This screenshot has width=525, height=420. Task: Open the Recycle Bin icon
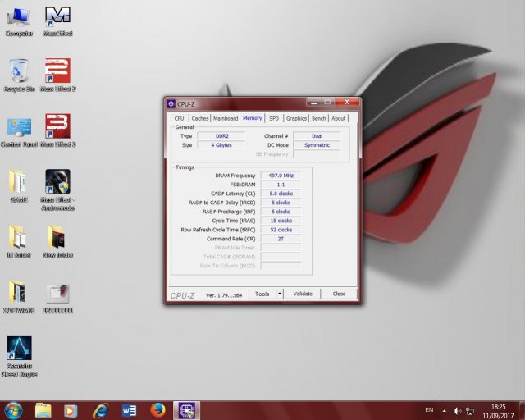[x=19, y=72]
